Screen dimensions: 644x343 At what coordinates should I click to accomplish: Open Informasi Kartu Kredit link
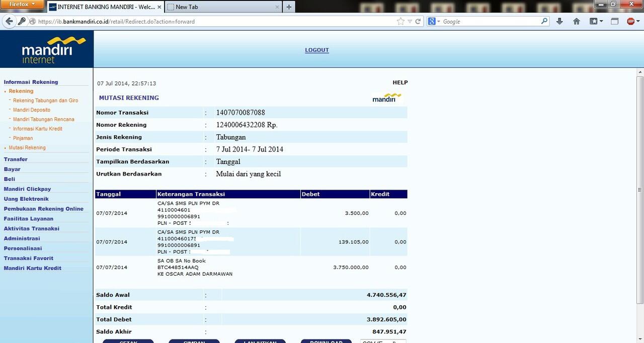coord(38,129)
